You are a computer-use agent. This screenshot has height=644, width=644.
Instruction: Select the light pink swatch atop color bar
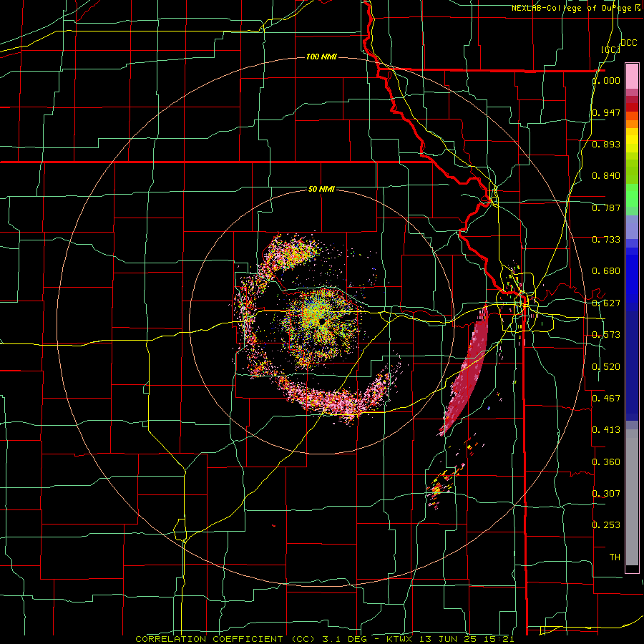point(632,77)
